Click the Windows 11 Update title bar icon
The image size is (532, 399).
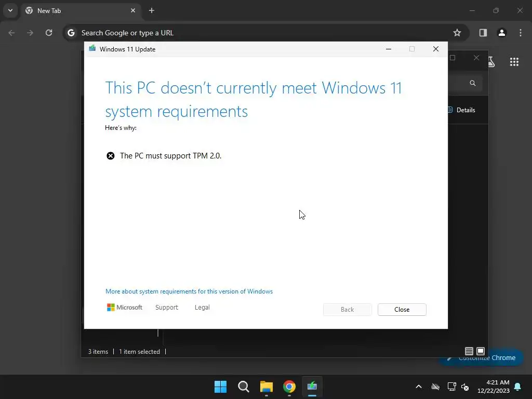click(92, 49)
